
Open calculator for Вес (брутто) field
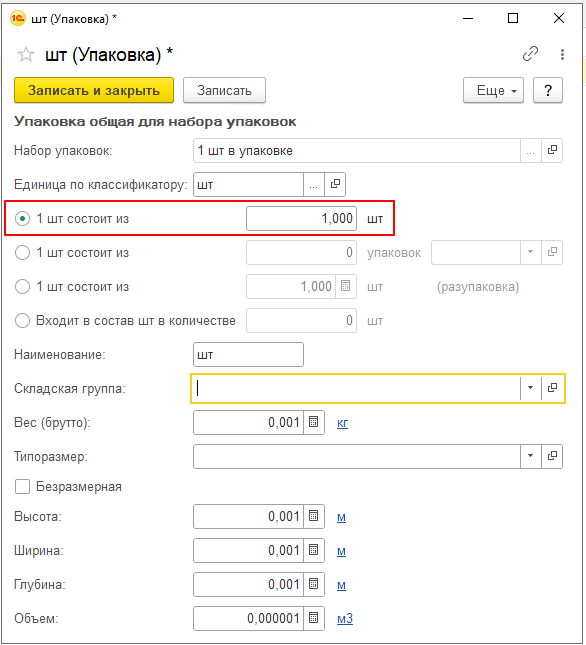[314, 422]
